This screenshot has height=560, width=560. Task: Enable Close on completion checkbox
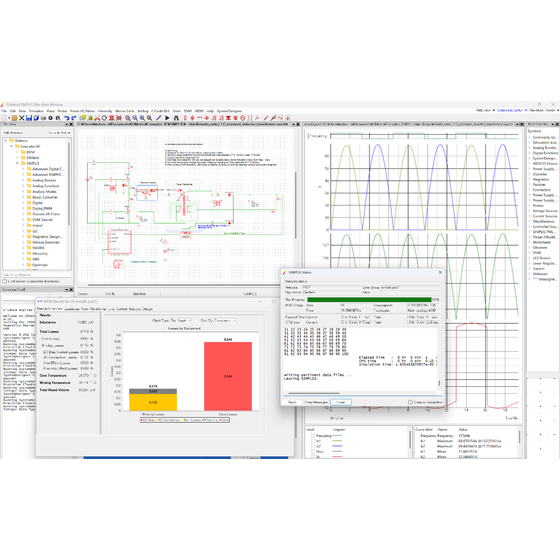[410, 402]
